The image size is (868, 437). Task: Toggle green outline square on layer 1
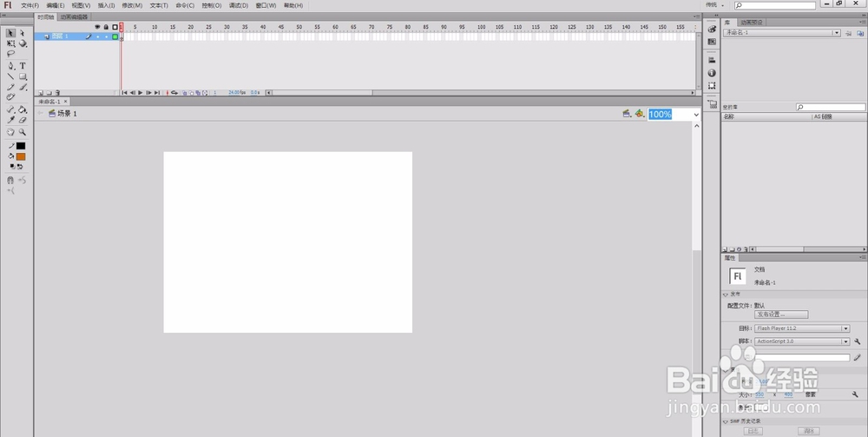tap(115, 36)
